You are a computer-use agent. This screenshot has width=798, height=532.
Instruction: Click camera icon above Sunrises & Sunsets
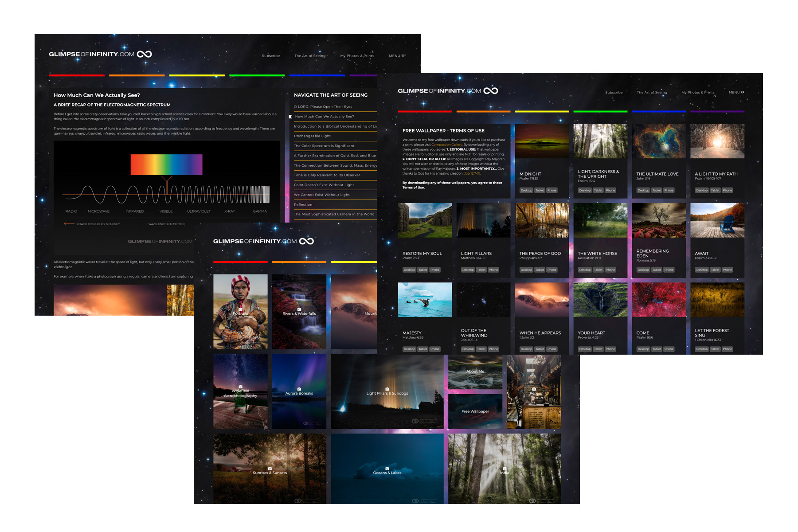[270, 468]
